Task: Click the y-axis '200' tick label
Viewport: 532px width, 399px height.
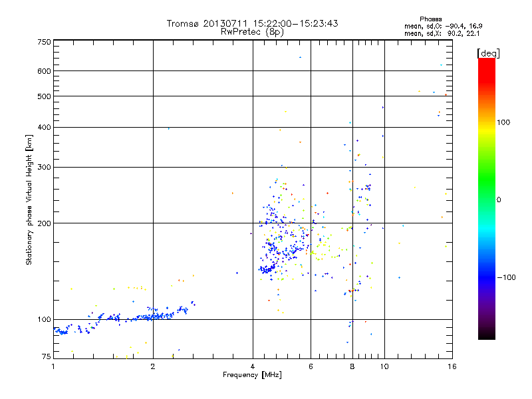Action: tap(44, 223)
